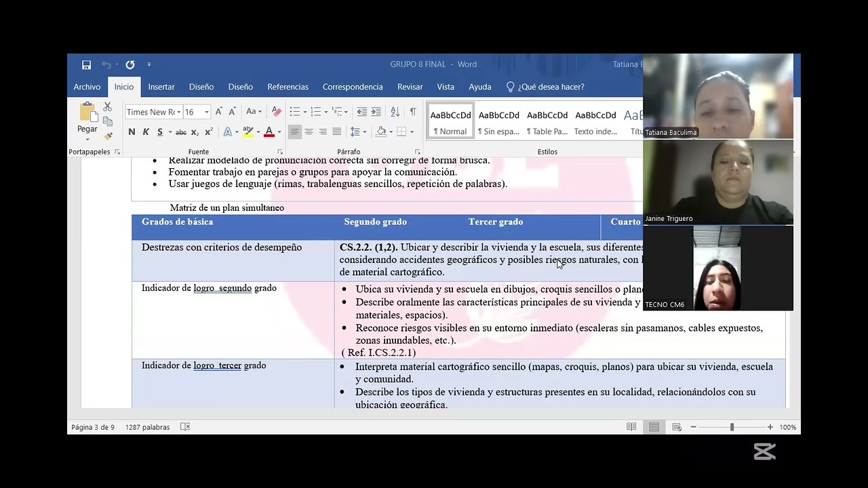Toggle bold (N) formatting
The height and width of the screenshot is (488, 868).
132,132
